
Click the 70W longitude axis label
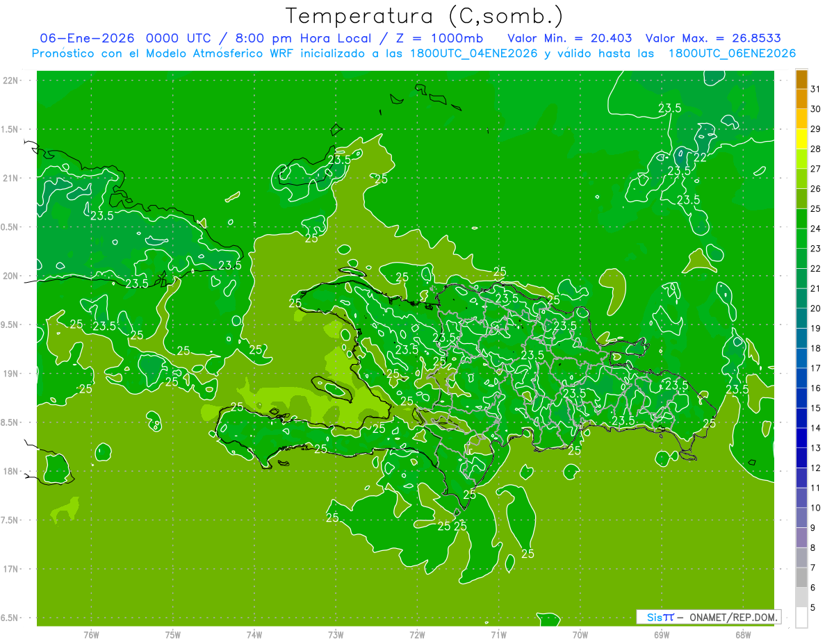580,635
